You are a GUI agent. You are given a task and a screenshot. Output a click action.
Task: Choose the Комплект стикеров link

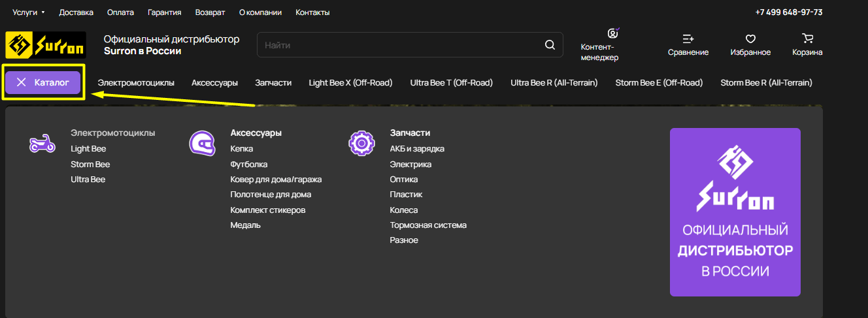(268, 210)
